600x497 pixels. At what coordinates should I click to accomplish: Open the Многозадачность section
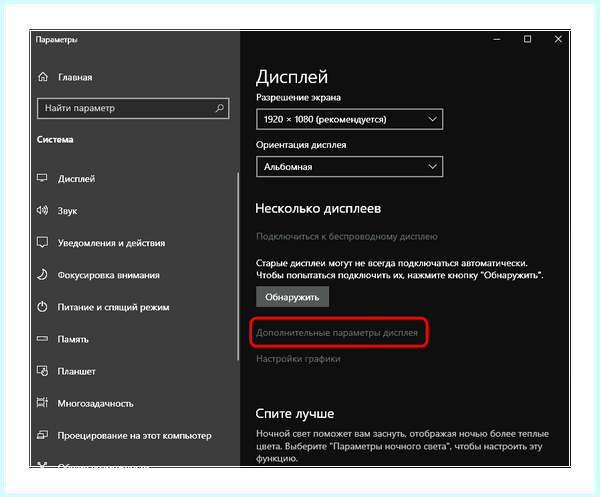click(x=95, y=404)
